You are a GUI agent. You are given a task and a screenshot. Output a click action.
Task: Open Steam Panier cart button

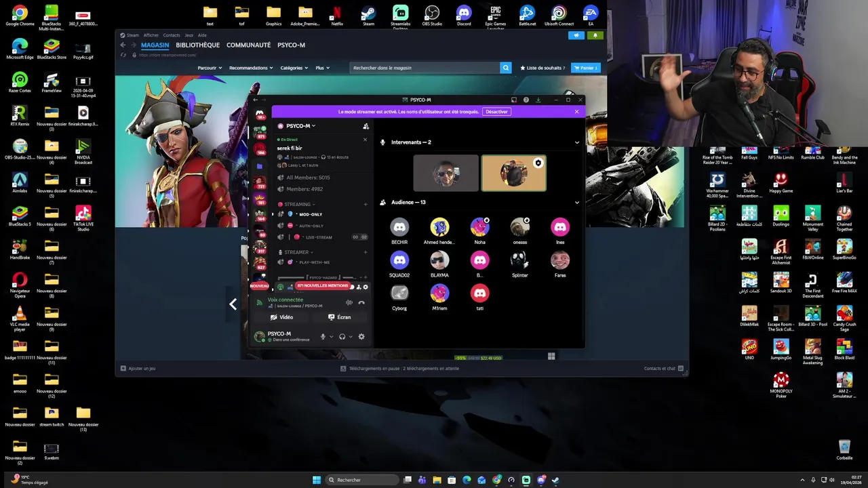pos(586,68)
